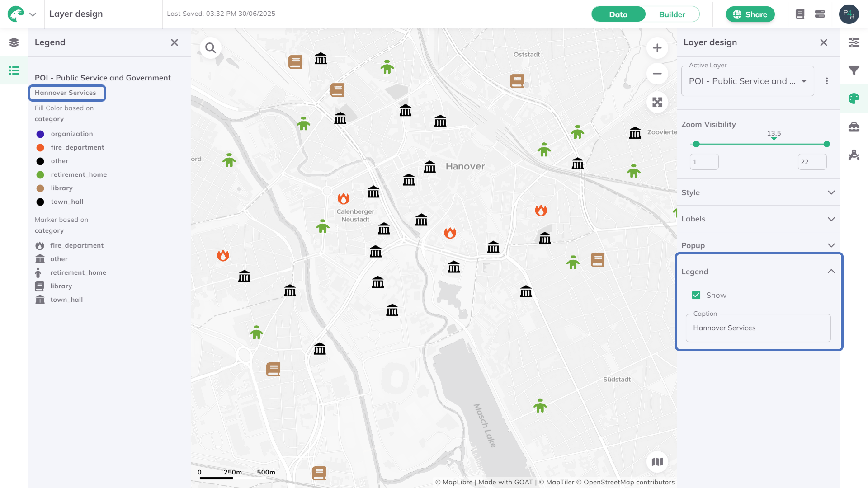The width and height of the screenshot is (868, 488).
Task: Open the Active Layer dropdown
Action: [747, 81]
